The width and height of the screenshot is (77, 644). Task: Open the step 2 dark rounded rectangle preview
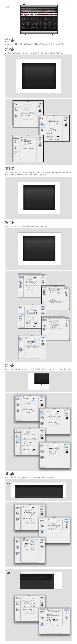39,76
